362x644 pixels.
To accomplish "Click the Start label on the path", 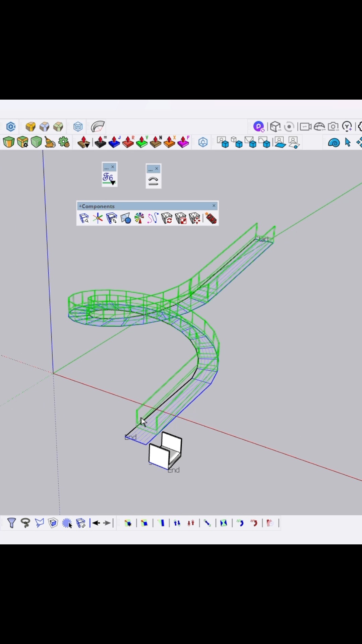I will click(x=262, y=239).
